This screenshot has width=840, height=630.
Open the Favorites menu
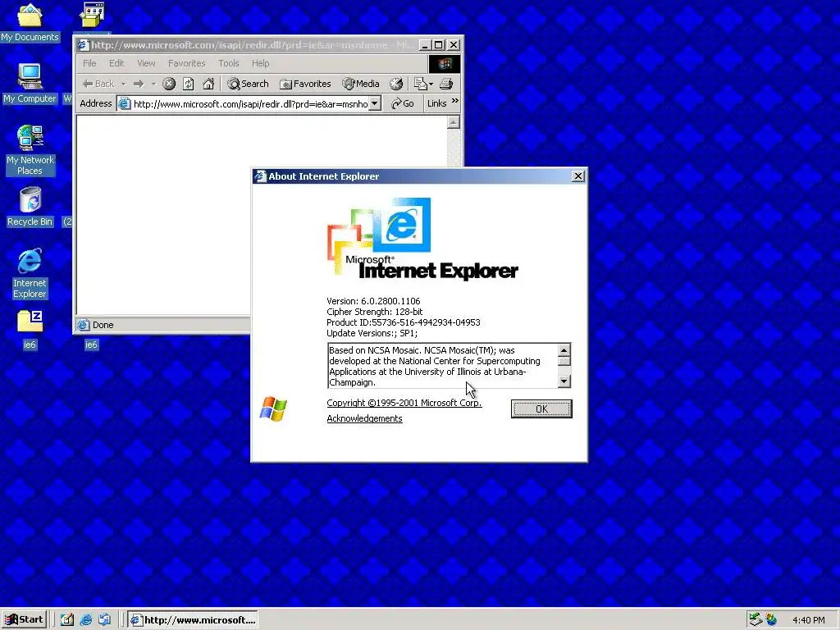[186, 63]
